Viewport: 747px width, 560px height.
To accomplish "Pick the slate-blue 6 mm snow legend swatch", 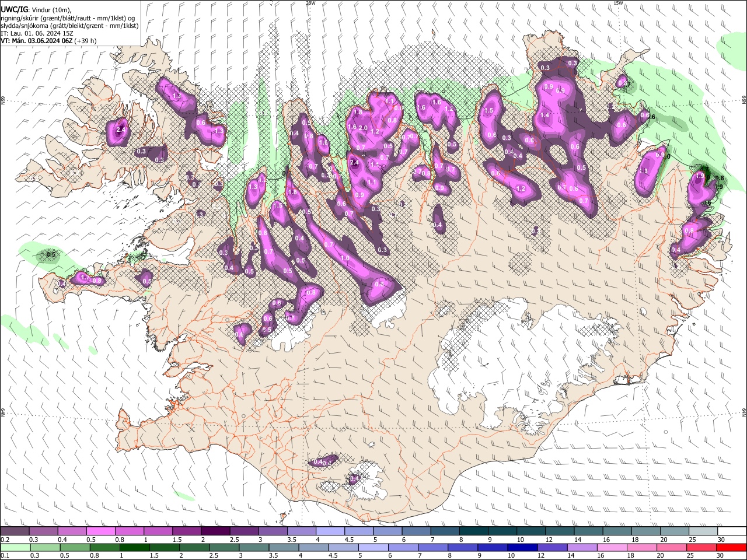I will click(417, 531).
